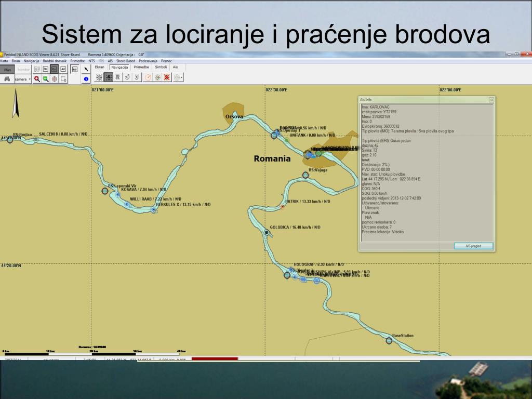532x399 pixels.
Task: Open the Podesavanja menu
Action: point(148,61)
